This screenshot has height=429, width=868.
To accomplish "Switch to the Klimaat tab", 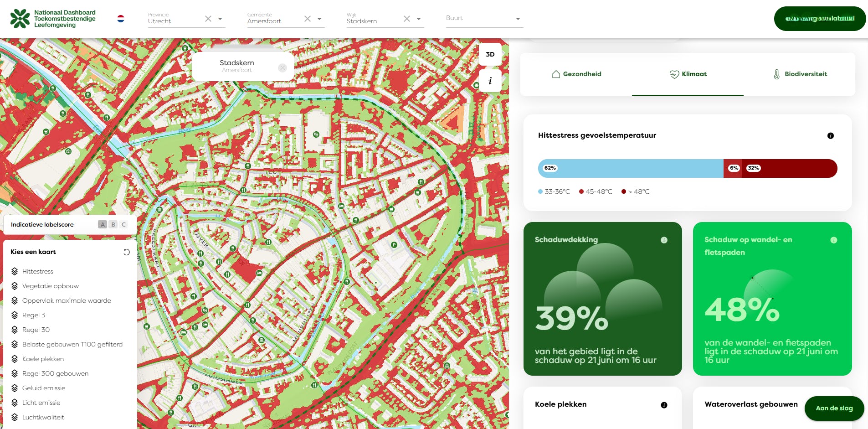I will [x=688, y=74].
